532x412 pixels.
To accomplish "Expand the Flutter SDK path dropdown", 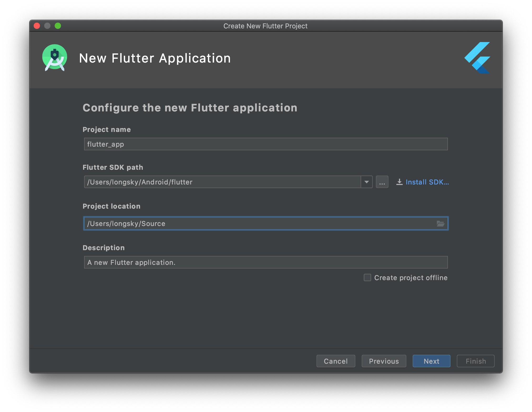I will (x=366, y=182).
